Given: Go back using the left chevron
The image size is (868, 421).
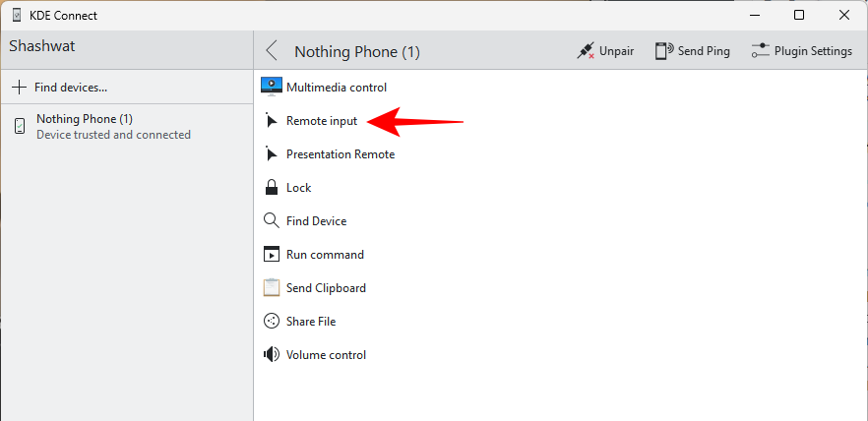Looking at the screenshot, I should point(273,51).
